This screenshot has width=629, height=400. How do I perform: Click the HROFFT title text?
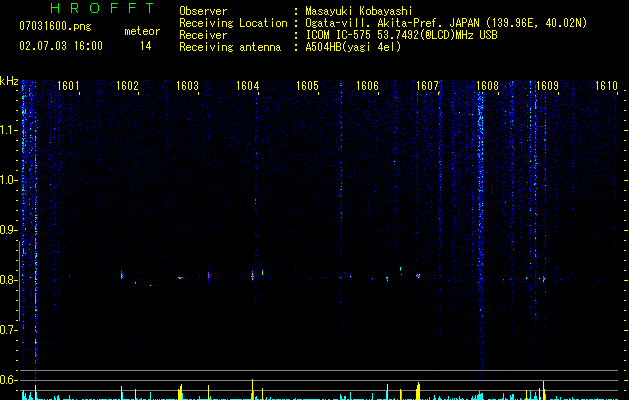click(x=103, y=8)
